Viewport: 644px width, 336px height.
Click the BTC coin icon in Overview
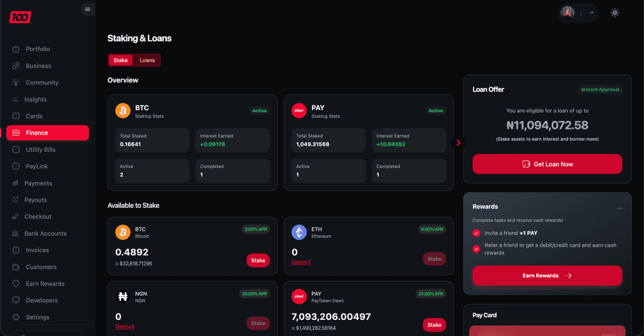coord(123,111)
